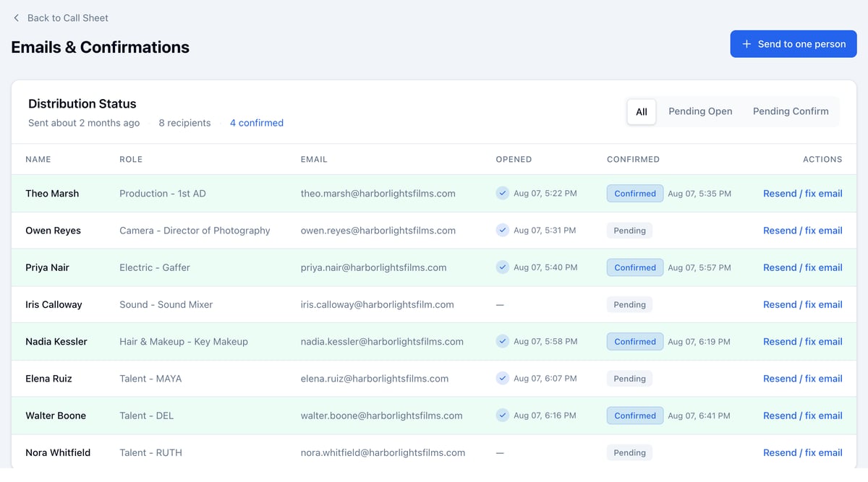Select the name Elena Ruiz
Image resolution: width=868 pixels, height=482 pixels.
click(48, 379)
